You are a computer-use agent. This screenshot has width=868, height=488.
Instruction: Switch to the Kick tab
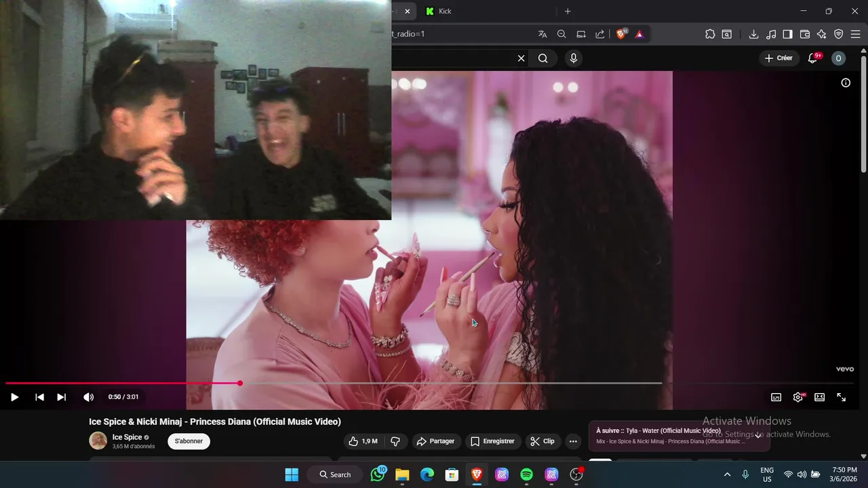coord(487,11)
